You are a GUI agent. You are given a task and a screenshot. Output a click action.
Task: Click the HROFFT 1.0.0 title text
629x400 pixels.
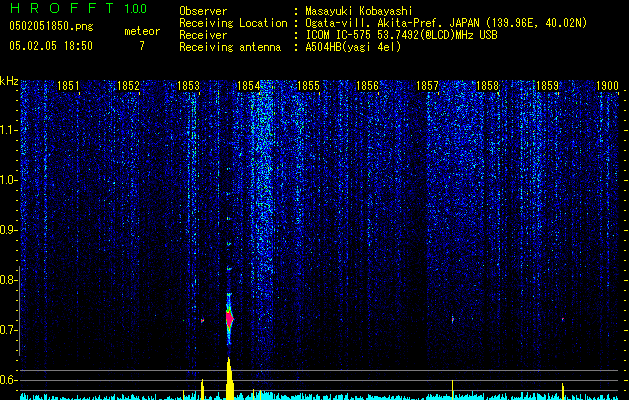78,8
